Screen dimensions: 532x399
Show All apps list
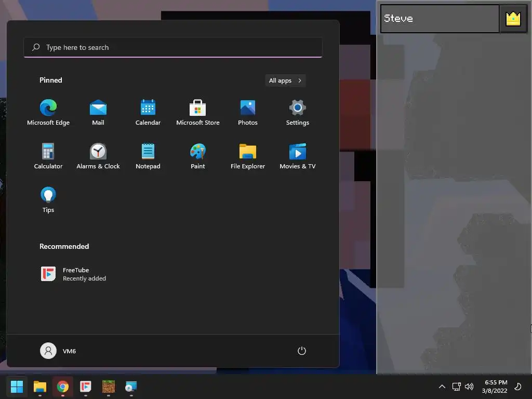point(285,81)
